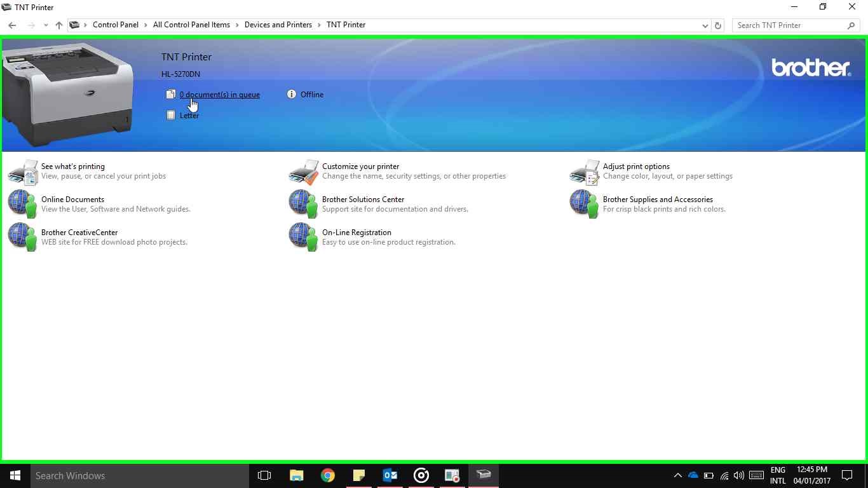Expand the Devices and Printers breadcrumb chevron
Image resolution: width=868 pixels, height=488 pixels.
(x=319, y=25)
